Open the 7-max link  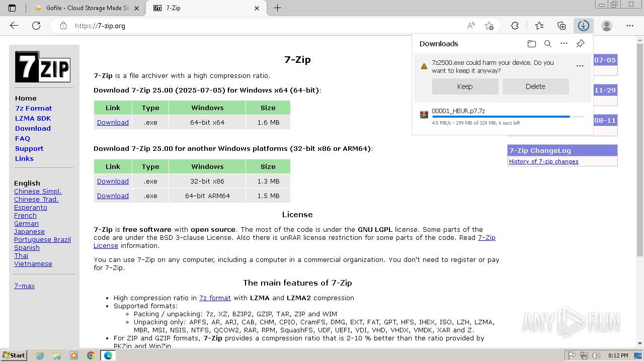24,286
